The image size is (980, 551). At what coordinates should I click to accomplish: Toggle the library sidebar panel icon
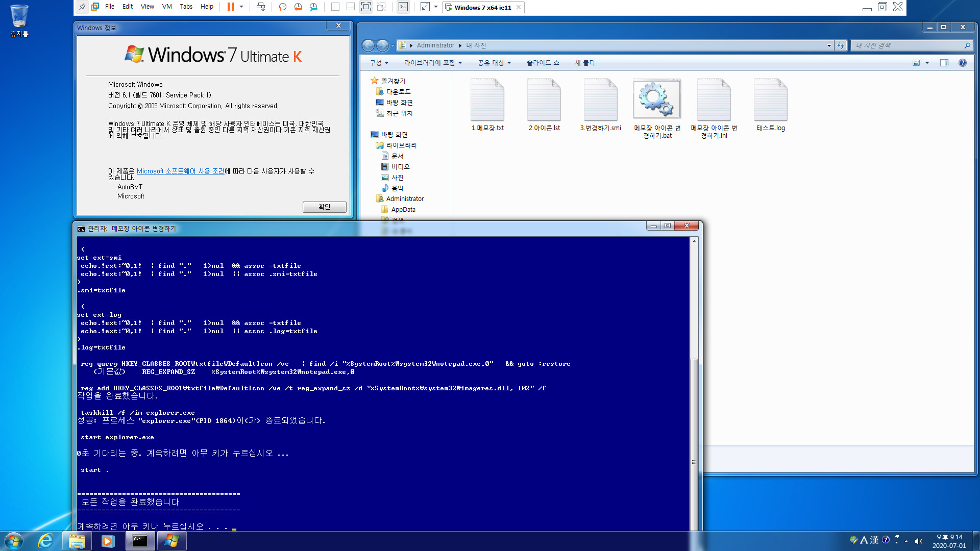click(335, 7)
